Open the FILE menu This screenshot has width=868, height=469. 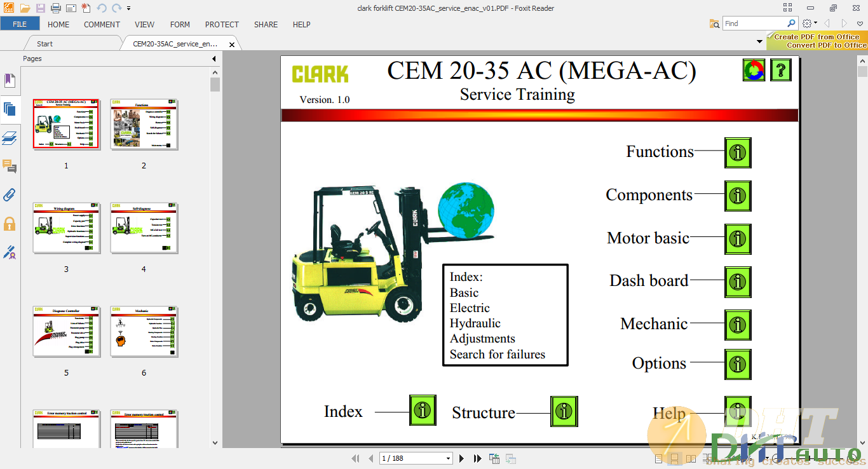click(20, 24)
